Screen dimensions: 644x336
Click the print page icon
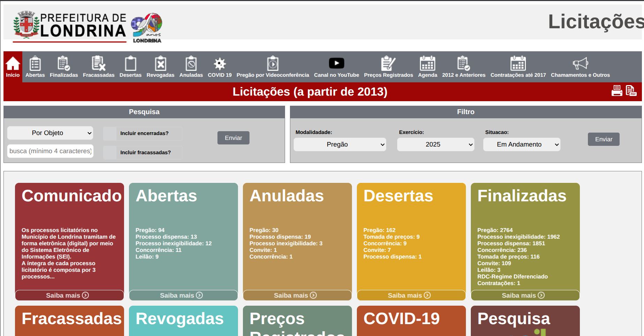click(x=617, y=91)
